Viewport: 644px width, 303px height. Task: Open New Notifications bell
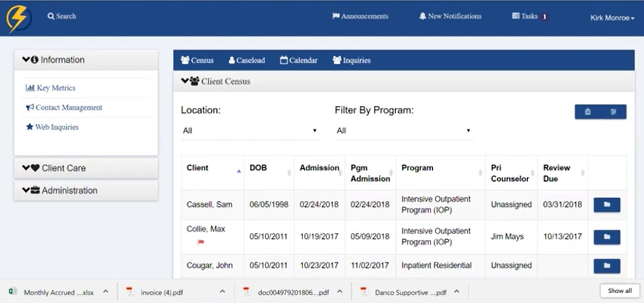[450, 17]
